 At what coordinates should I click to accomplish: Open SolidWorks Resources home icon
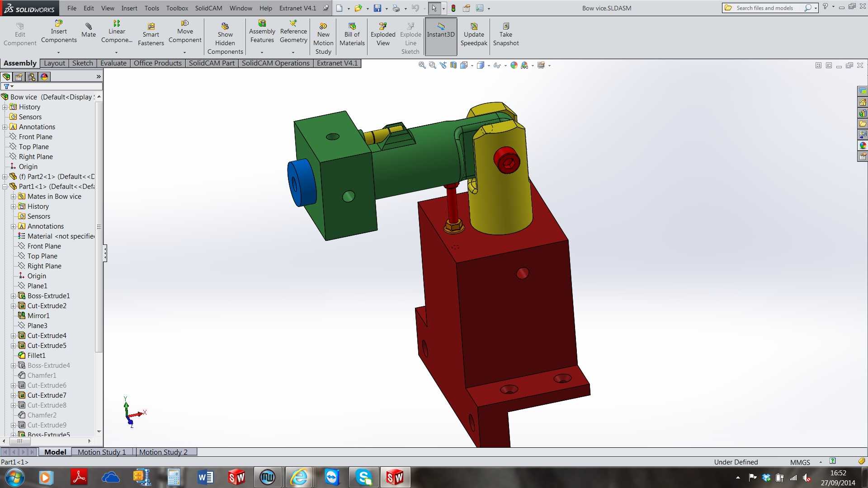(x=863, y=102)
